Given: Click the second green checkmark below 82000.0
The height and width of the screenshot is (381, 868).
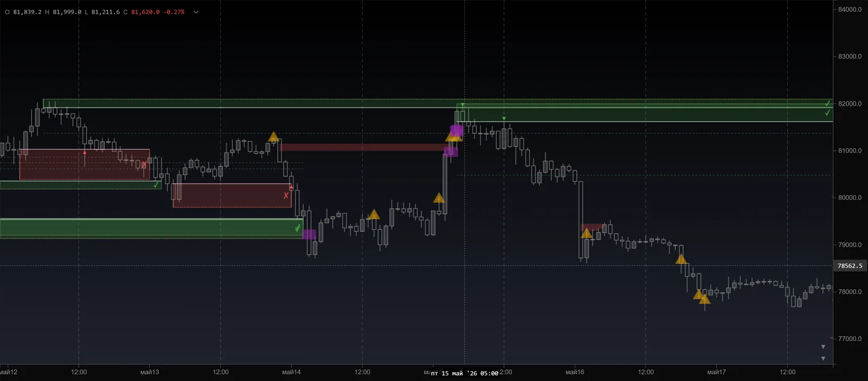Looking at the screenshot, I should pyautogui.click(x=827, y=113).
